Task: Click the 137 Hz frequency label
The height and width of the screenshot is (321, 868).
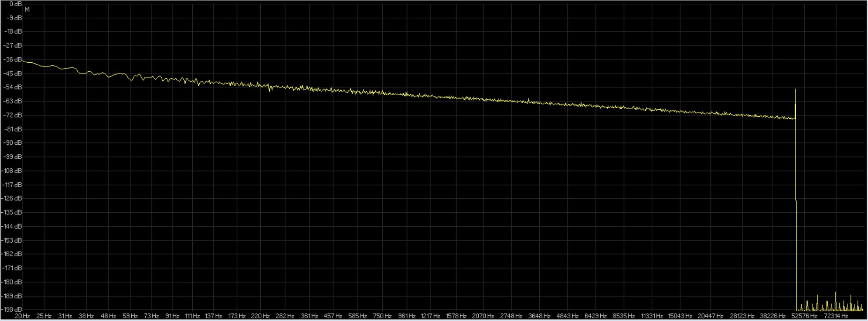Action: tap(213, 316)
